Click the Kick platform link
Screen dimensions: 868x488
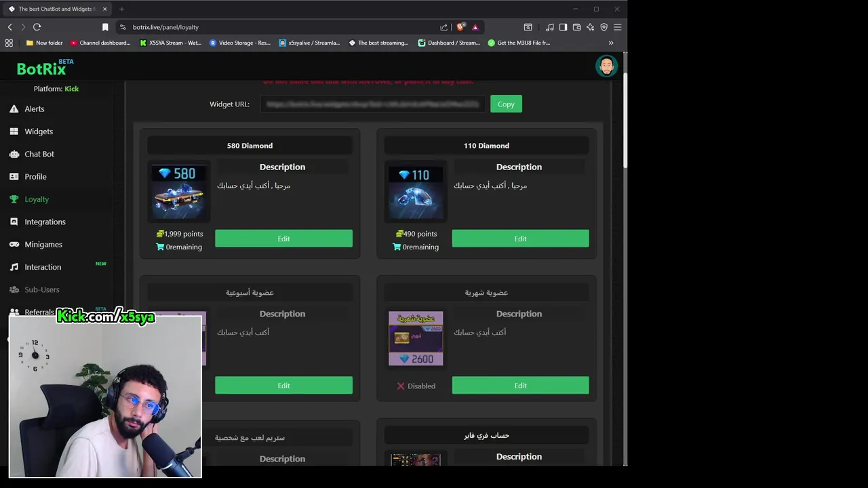coord(71,89)
